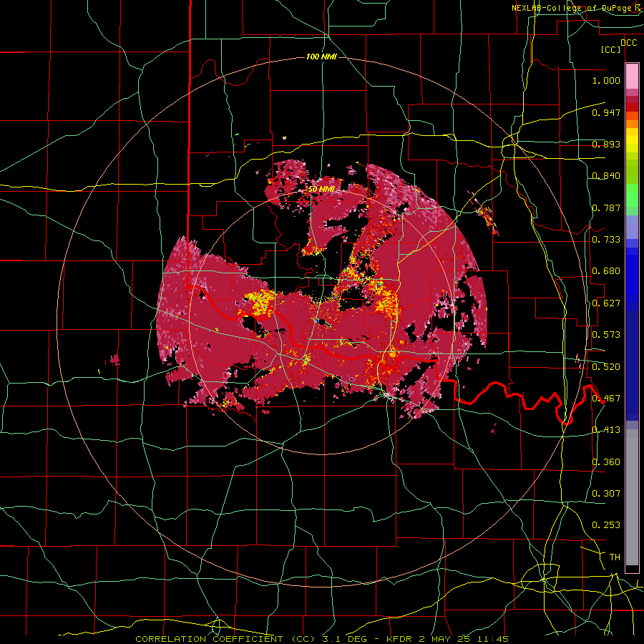
Task: Select the 0.840 scale value
Action: click(606, 176)
